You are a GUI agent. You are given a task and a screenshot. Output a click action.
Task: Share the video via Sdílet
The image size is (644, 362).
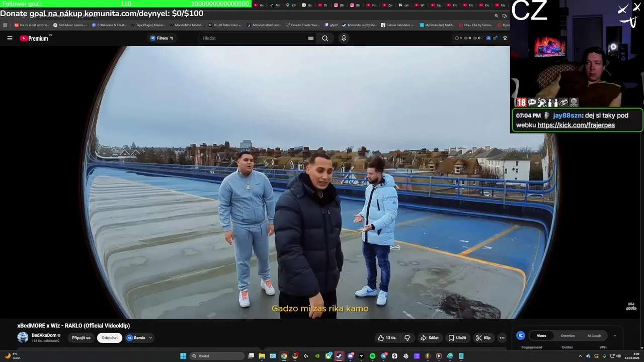click(430, 338)
